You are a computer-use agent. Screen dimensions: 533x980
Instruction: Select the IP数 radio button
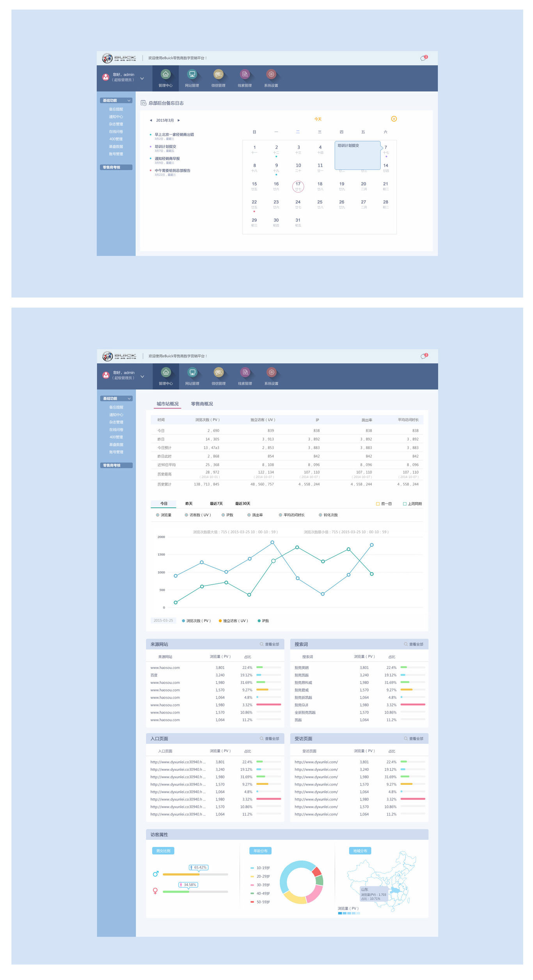223,515
